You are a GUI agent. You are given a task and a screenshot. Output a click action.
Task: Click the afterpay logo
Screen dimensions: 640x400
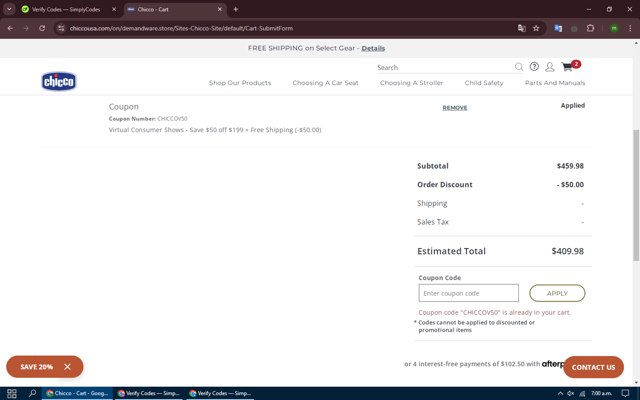553,364
